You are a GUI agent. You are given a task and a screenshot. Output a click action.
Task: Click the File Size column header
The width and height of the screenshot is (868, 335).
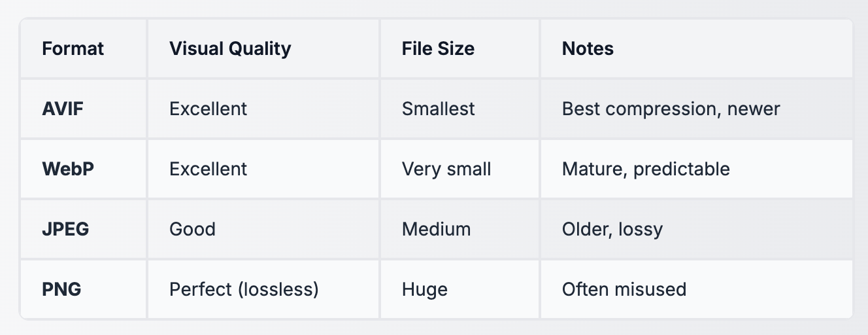click(438, 48)
